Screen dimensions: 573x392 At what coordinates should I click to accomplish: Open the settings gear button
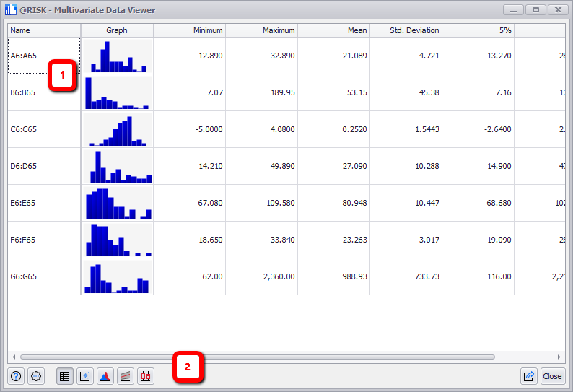coord(36,376)
